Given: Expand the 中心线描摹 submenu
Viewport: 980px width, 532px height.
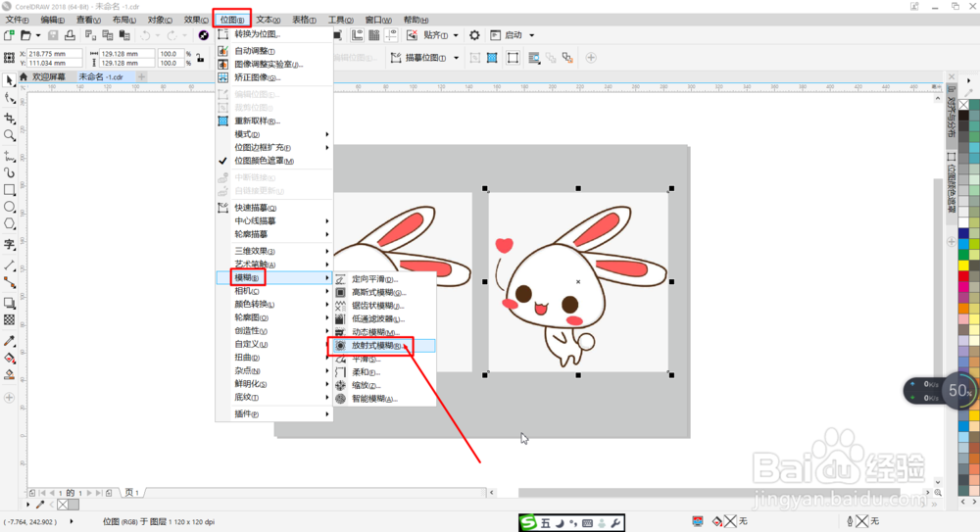Looking at the screenshot, I should pyautogui.click(x=273, y=220).
